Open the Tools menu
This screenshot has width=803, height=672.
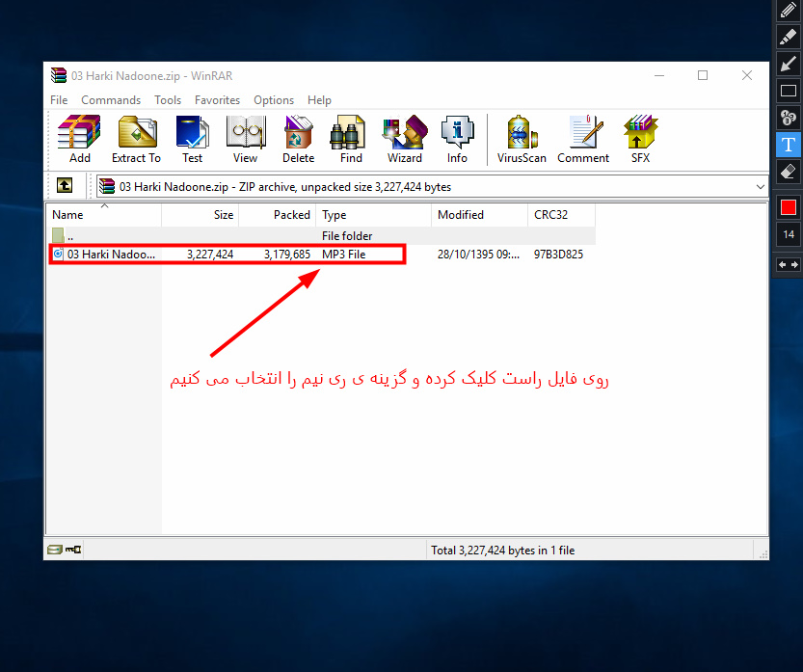point(168,100)
